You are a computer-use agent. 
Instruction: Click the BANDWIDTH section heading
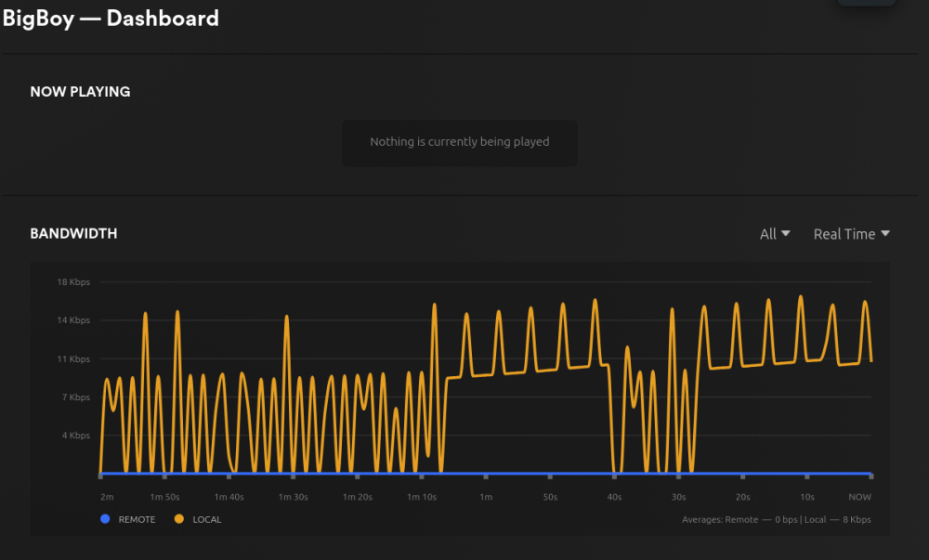(x=73, y=234)
